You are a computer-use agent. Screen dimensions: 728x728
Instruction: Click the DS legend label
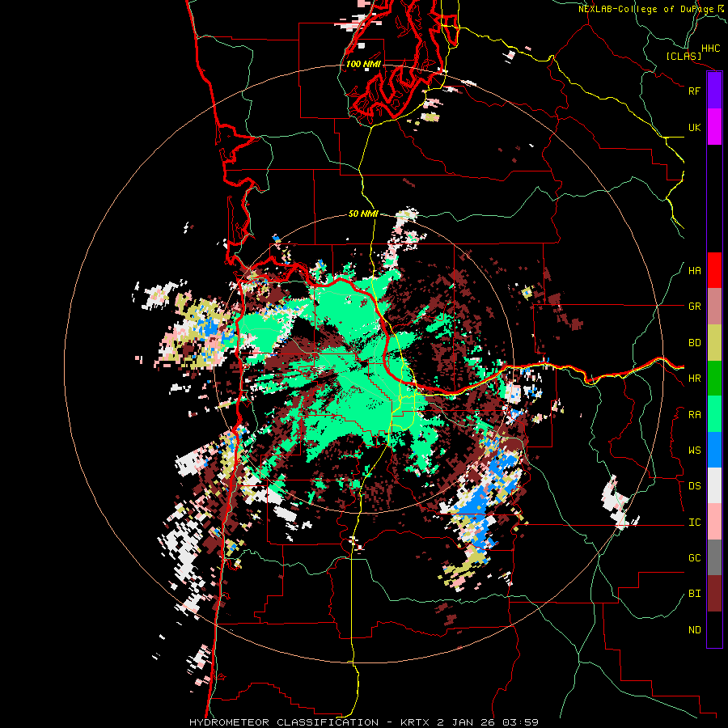694,486
